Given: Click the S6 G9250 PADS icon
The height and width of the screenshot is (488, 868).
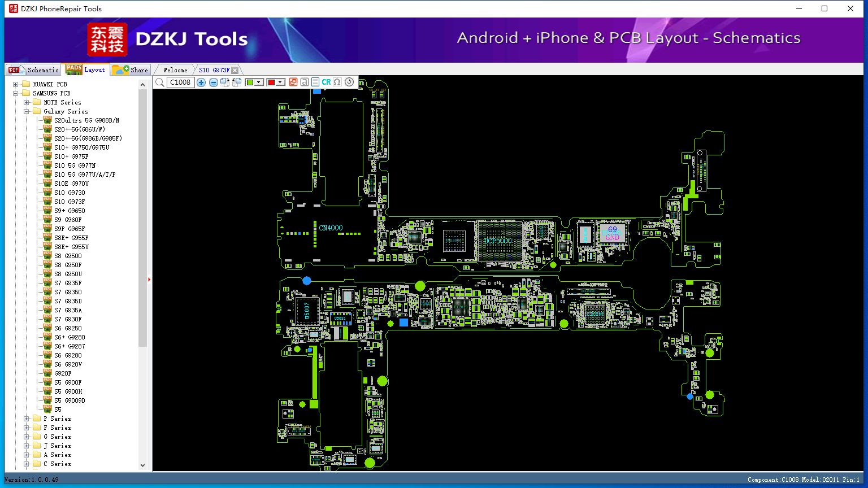Looking at the screenshot, I should point(47,328).
